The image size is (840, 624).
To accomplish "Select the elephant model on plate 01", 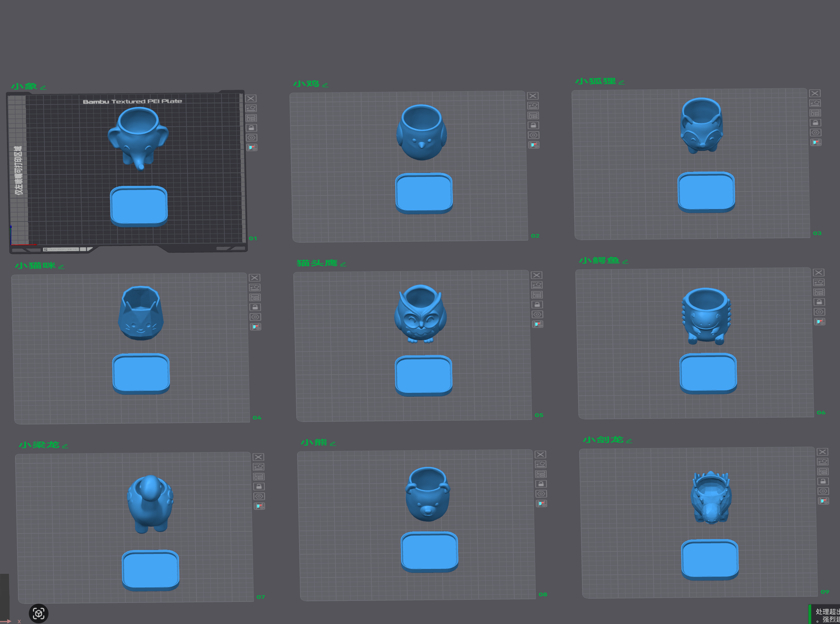I will pos(138,139).
